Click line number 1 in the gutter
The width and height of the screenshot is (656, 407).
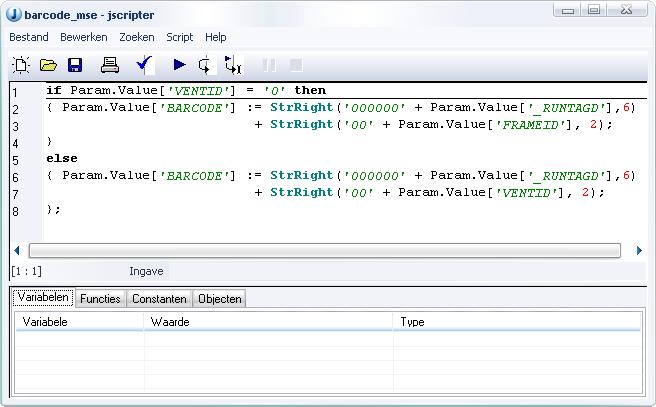click(x=15, y=92)
